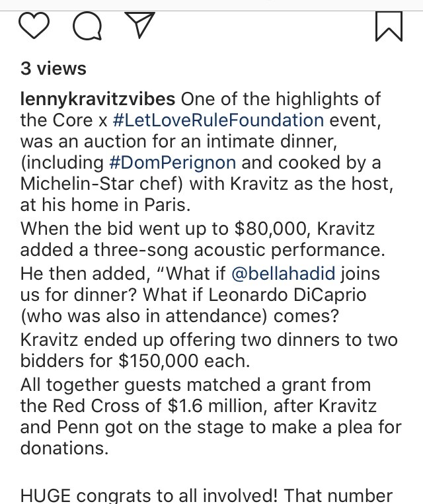Viewport: 423px width, 504px height.
Task: Tap 'One of the highlights' caption opening
Action: coord(281,99)
